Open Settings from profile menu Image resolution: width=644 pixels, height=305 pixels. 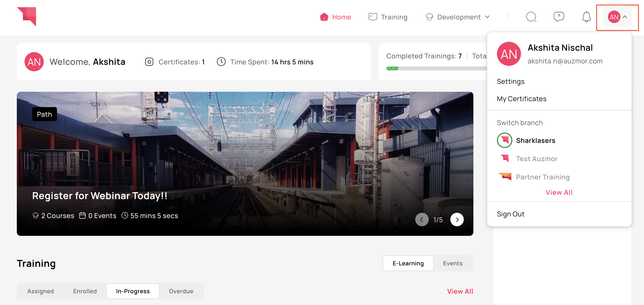coord(510,81)
